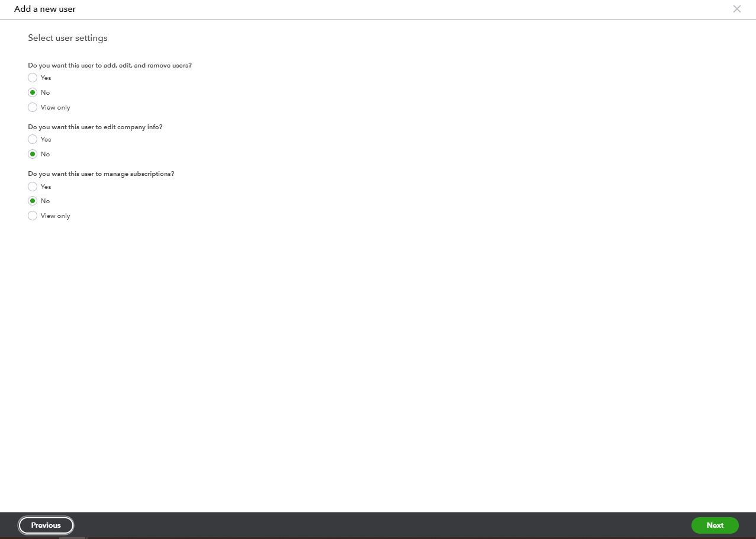The width and height of the screenshot is (756, 539).
Task: Select Yes for edit company info
Action: click(33, 139)
